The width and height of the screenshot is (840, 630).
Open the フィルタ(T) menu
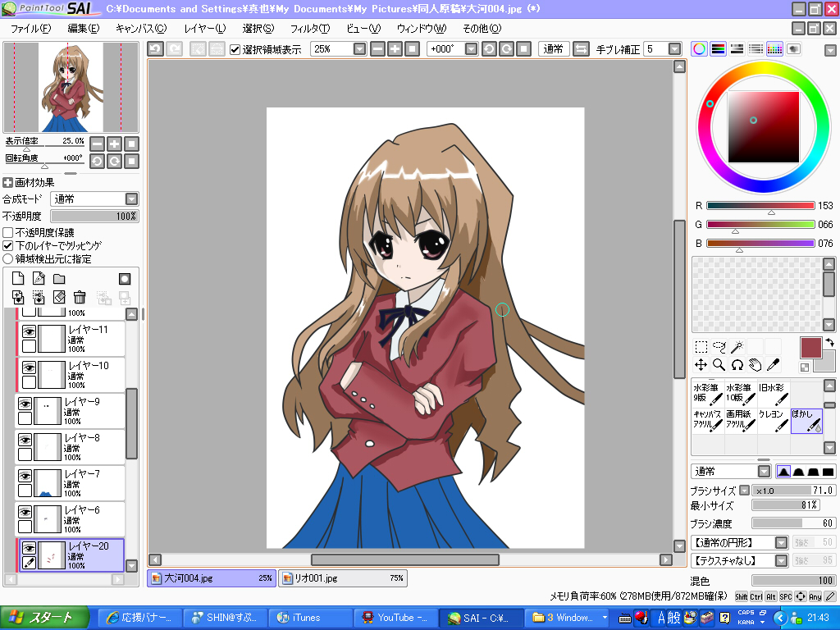310,29
